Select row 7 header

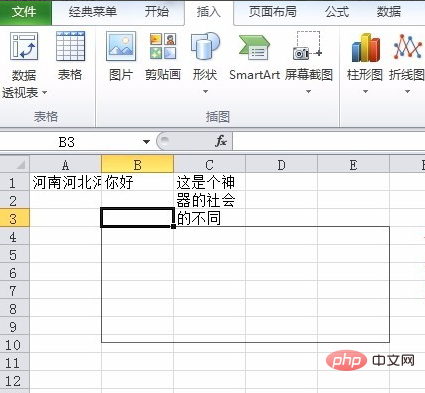(14, 290)
